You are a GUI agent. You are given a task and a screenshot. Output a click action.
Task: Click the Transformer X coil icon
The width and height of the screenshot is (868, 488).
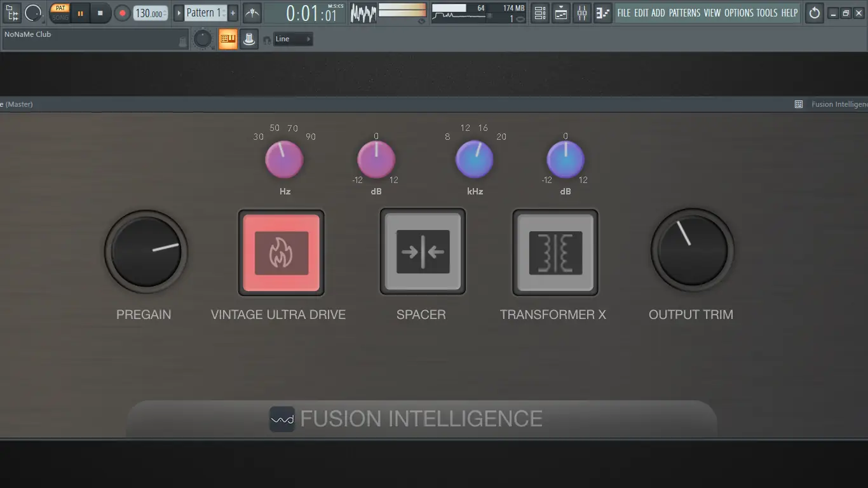tap(554, 252)
